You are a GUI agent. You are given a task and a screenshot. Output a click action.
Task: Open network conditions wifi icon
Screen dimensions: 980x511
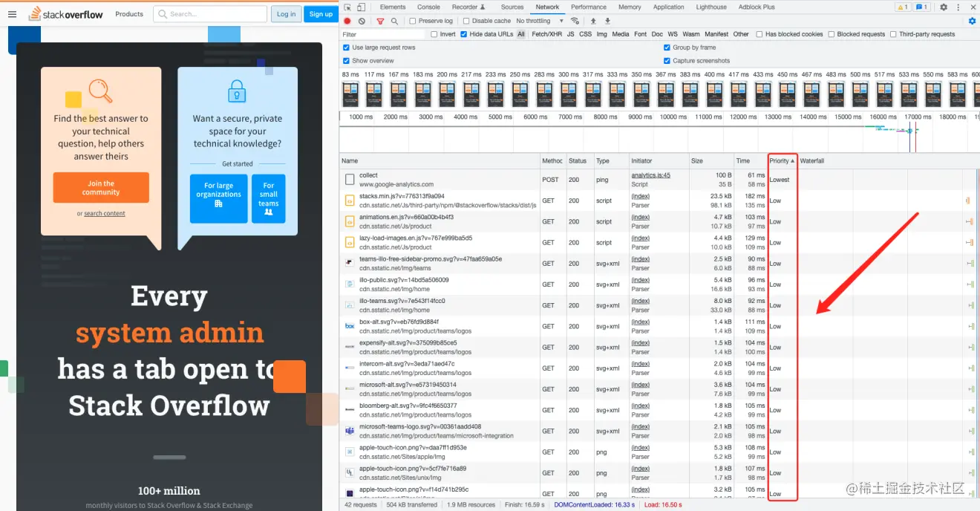575,21
